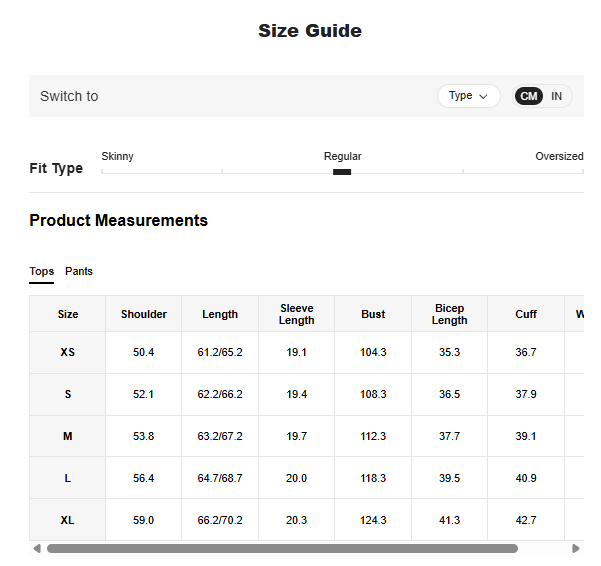Image resolution: width=601 pixels, height=566 pixels.
Task: Click the horizontal scrollbar thumb
Action: (x=282, y=549)
